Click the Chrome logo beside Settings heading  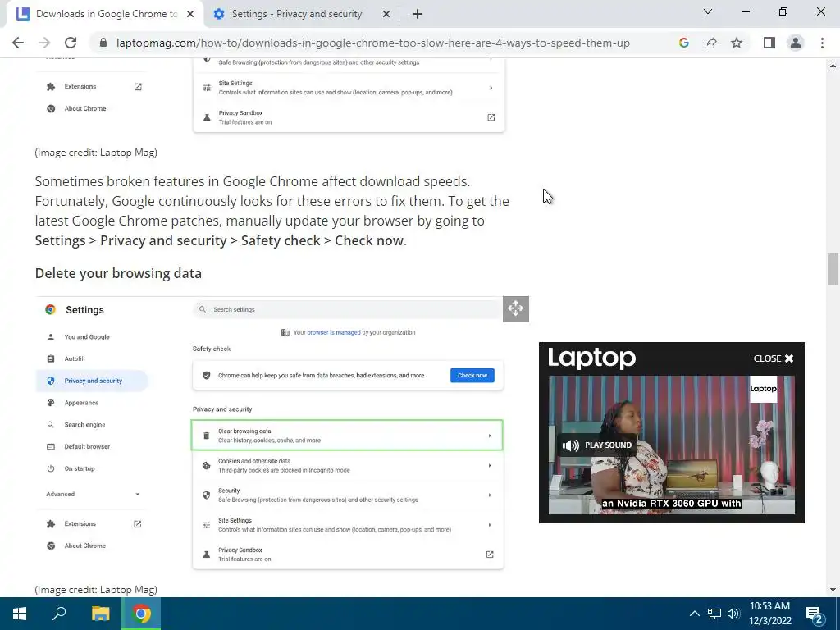tap(50, 309)
